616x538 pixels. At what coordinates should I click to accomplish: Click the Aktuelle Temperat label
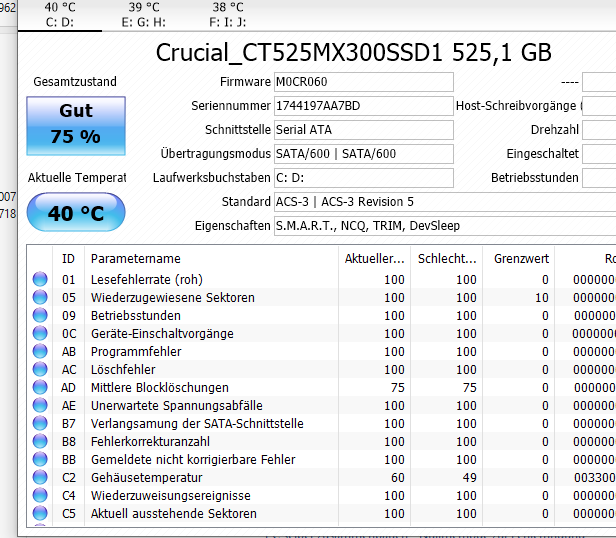point(77,178)
